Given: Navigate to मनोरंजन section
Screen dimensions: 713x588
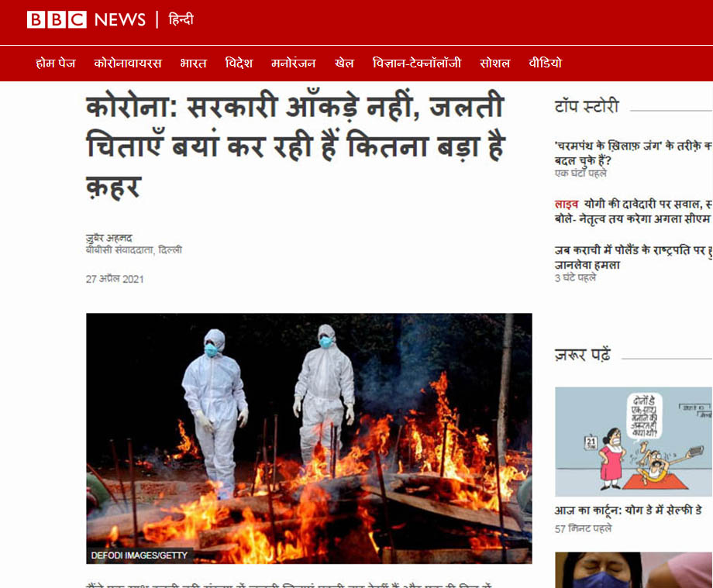Looking at the screenshot, I should pos(293,64).
